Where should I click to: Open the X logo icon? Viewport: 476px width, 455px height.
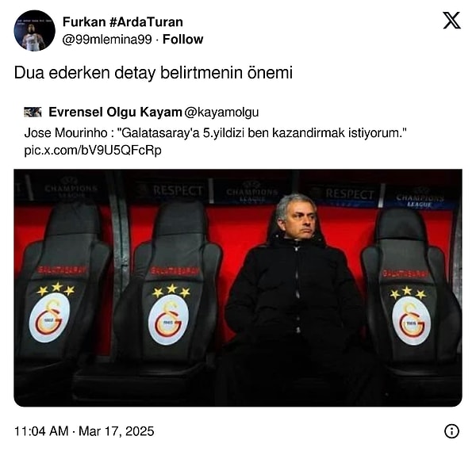click(x=451, y=21)
